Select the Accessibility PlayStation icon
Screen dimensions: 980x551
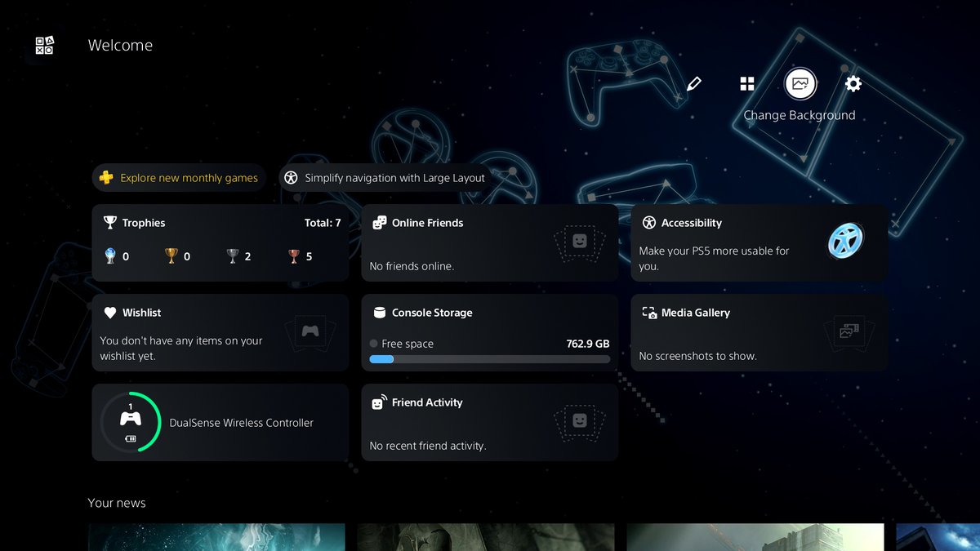click(x=847, y=242)
